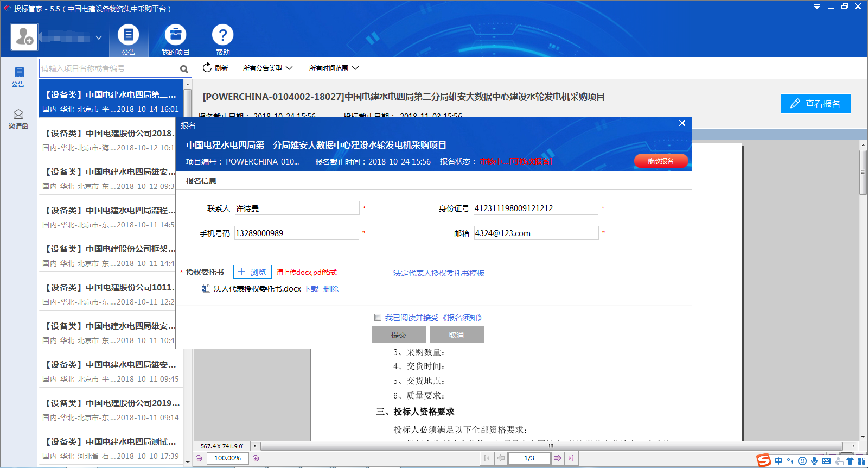Image resolution: width=868 pixels, height=468 pixels.
Task: Click the 修改报名 red button
Action: point(661,161)
